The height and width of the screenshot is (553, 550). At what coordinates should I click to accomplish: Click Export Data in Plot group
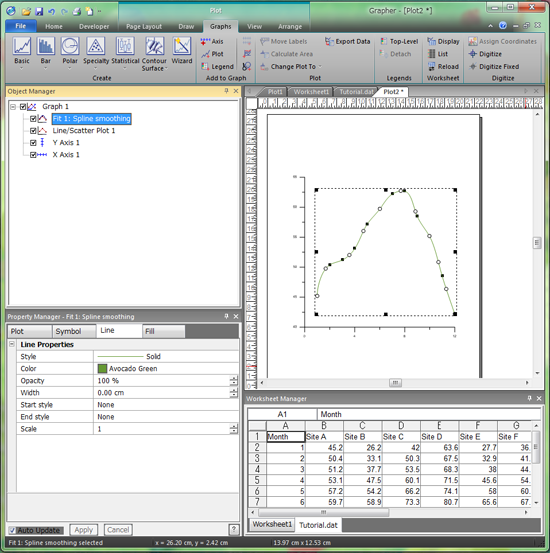click(347, 42)
